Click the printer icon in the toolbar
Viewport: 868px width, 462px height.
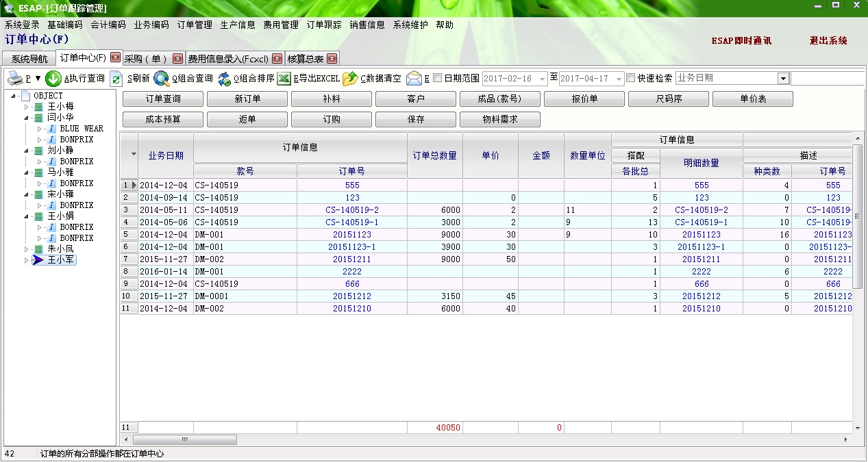15,79
